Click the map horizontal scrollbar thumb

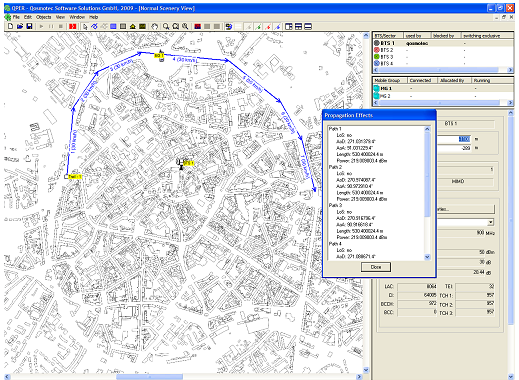click(x=149, y=377)
